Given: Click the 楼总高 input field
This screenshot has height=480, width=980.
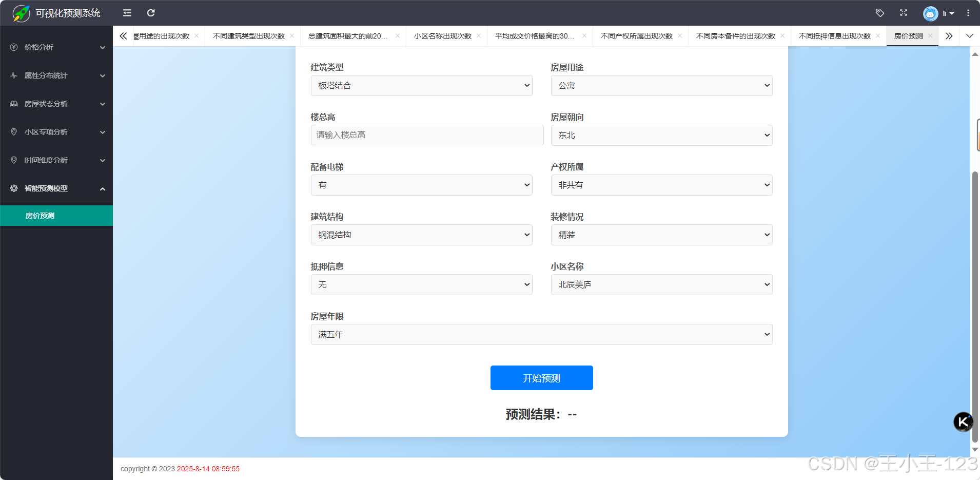Looking at the screenshot, I should tap(426, 135).
